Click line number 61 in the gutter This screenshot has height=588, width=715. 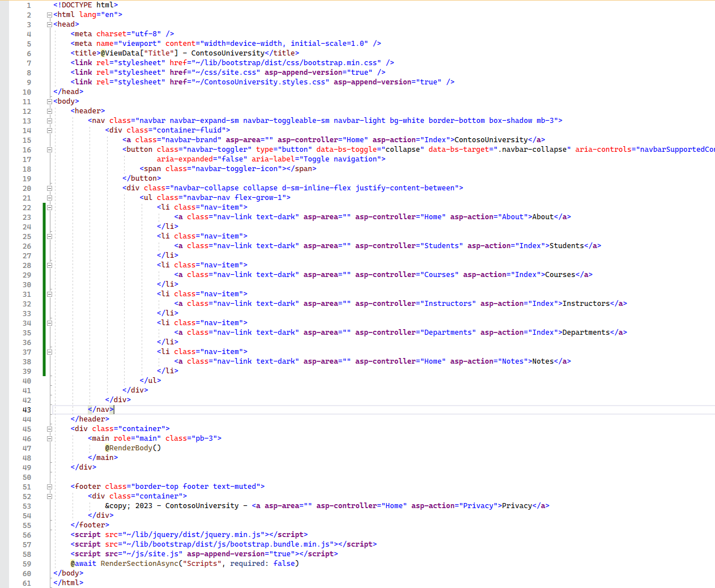27,583
